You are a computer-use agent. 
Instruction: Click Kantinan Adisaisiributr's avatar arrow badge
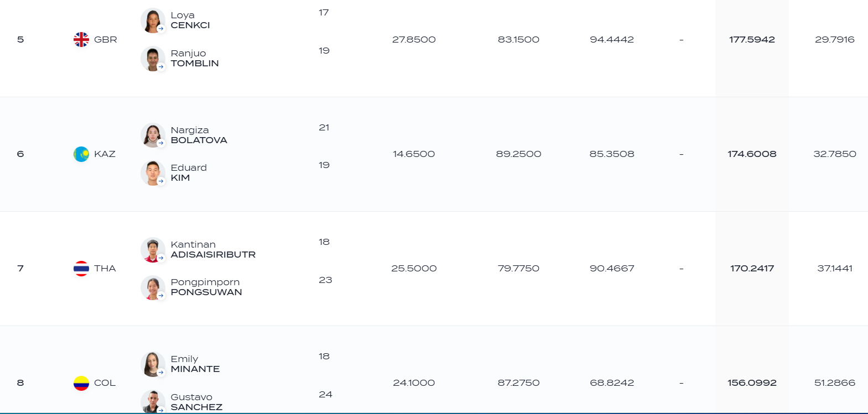(161, 258)
